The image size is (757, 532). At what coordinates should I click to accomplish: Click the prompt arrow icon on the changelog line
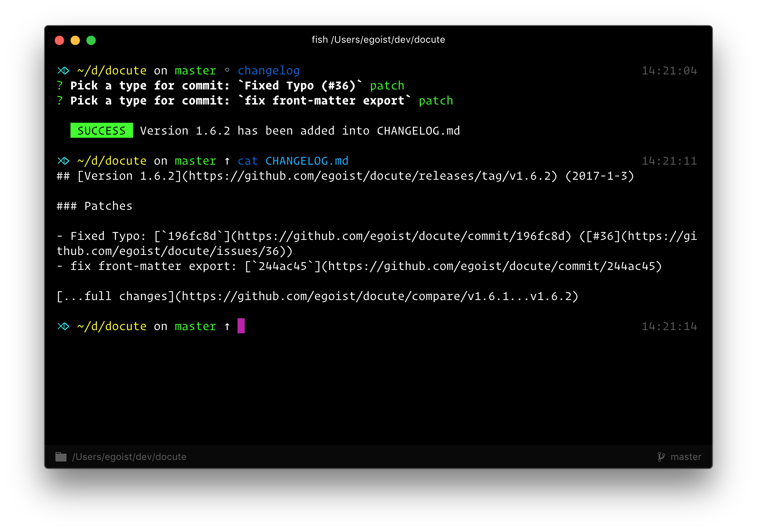click(x=63, y=70)
